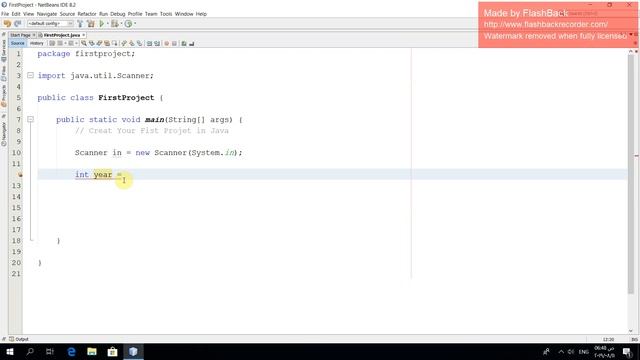Open the Output panel at bottom
The height and width of the screenshot is (360, 640).
tap(19, 339)
